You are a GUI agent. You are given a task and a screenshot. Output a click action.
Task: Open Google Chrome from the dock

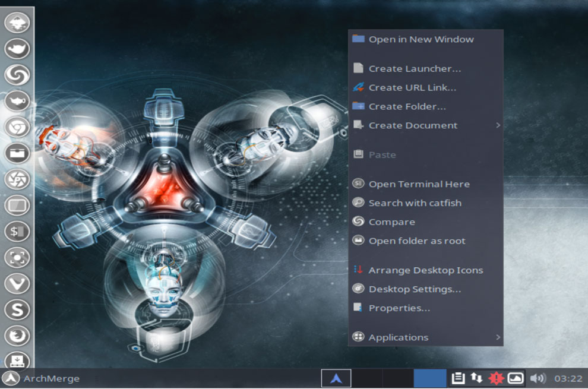click(x=17, y=126)
